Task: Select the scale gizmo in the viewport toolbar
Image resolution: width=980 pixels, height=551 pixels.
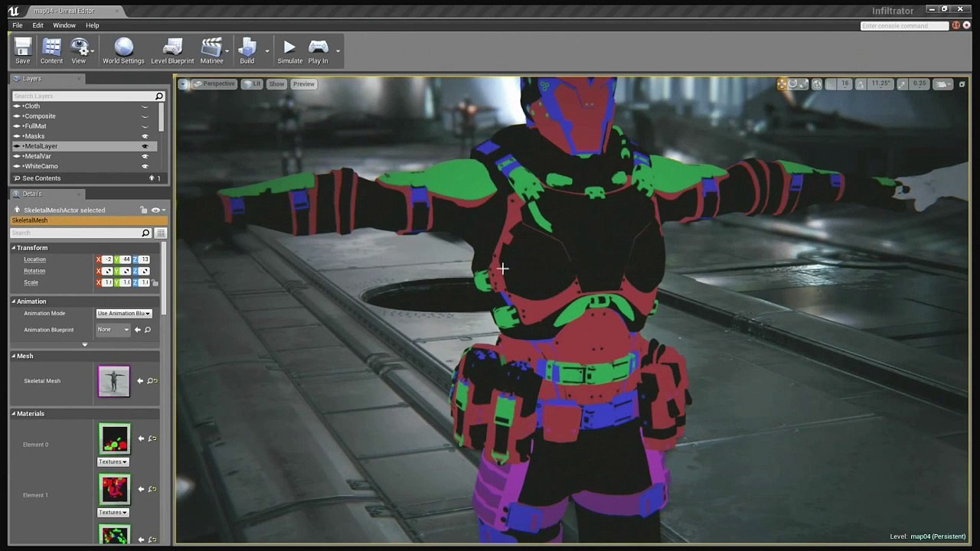Action: [x=803, y=84]
